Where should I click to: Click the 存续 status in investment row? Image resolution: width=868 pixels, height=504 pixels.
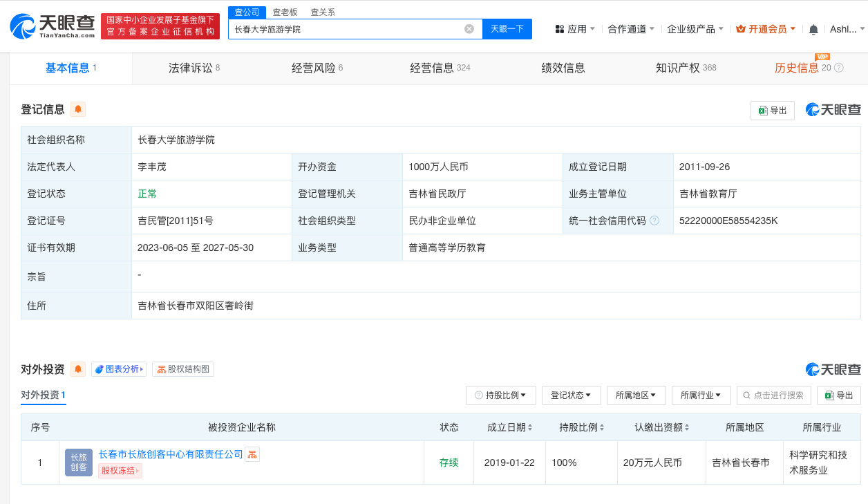point(449,463)
